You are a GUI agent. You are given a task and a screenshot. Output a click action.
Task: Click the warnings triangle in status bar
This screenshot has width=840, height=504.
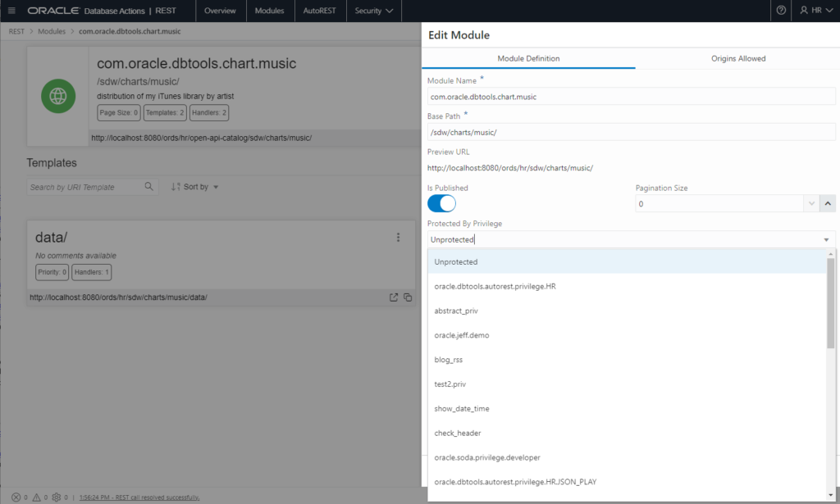[x=36, y=497]
